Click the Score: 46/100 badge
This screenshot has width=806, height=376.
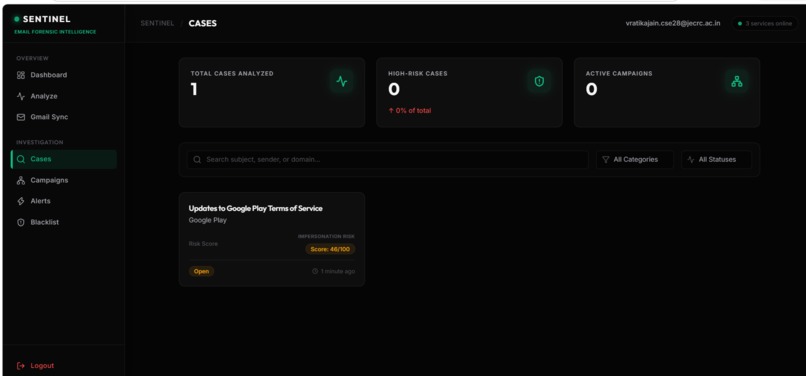330,249
